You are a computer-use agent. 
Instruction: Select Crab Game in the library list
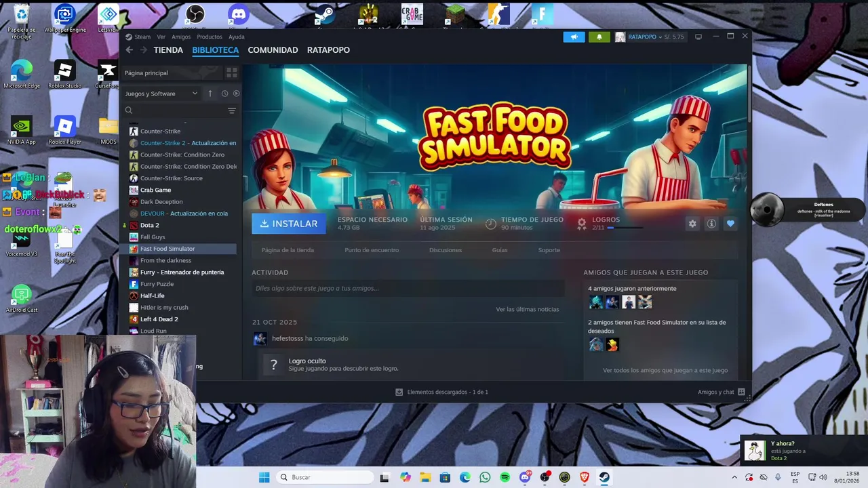point(155,190)
